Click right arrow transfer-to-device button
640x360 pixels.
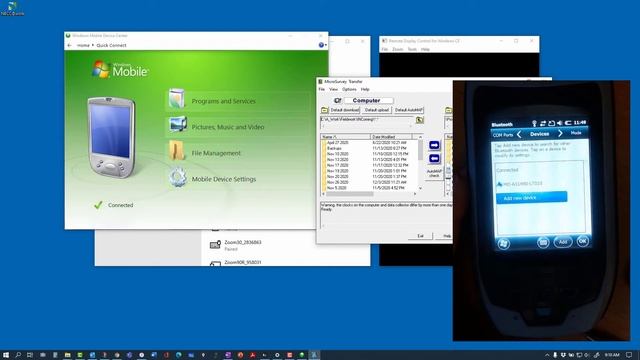click(434, 145)
